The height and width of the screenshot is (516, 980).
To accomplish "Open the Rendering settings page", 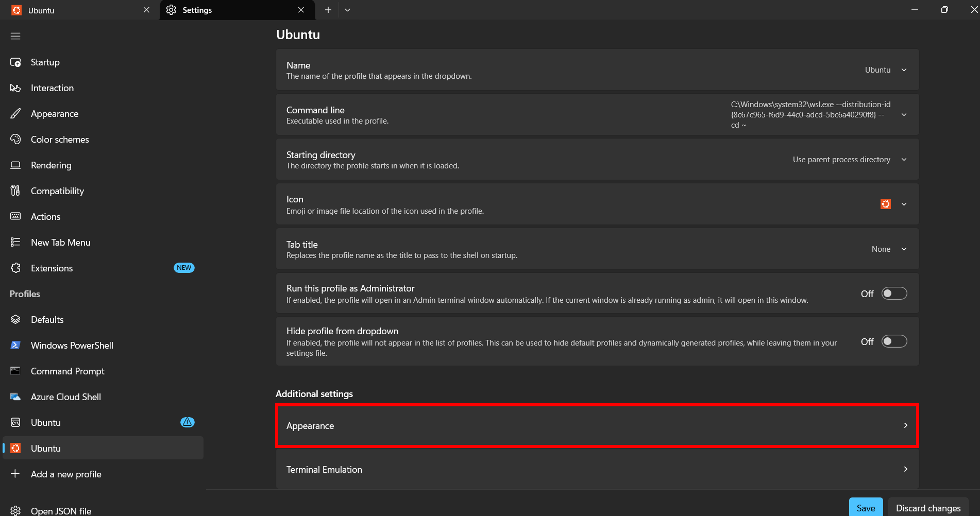I will tap(103, 165).
